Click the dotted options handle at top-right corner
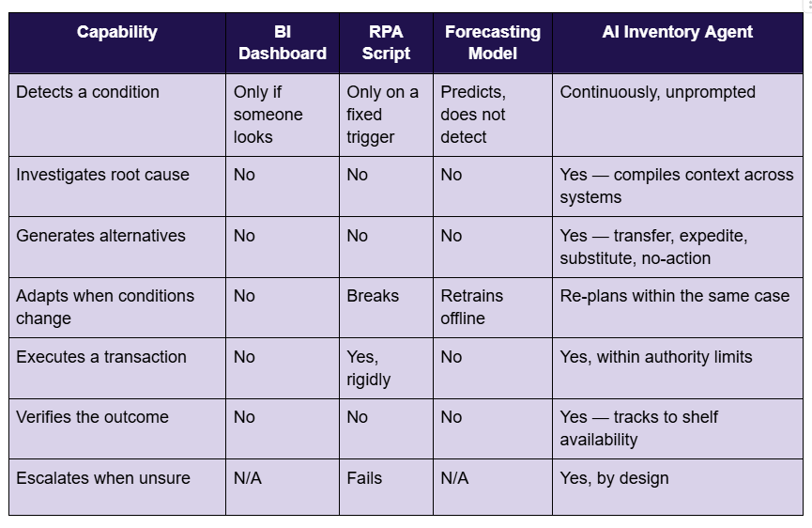This screenshot has height=528, width=812. tap(808, 4)
